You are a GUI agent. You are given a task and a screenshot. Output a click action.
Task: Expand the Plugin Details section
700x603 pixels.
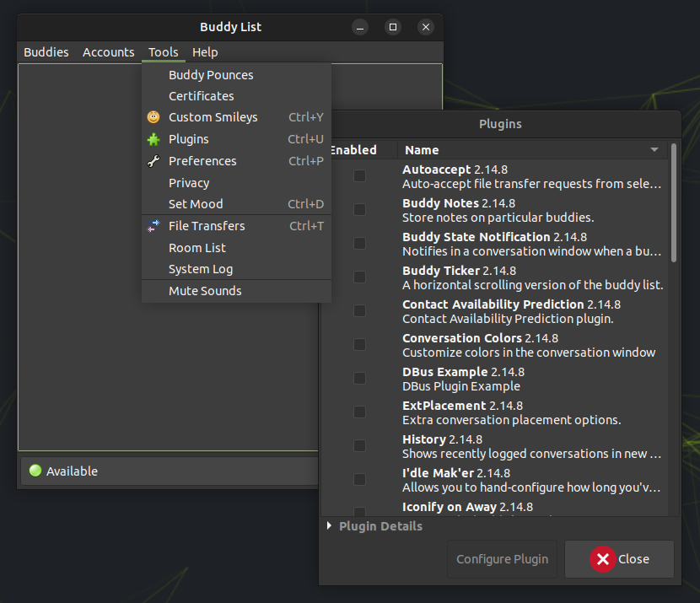click(329, 526)
